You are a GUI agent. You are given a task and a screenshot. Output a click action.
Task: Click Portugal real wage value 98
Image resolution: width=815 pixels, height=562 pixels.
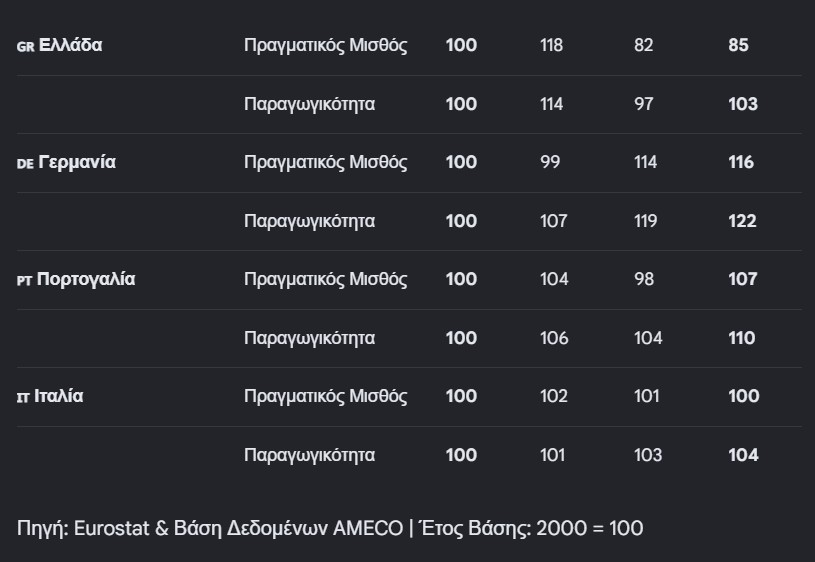coord(644,279)
